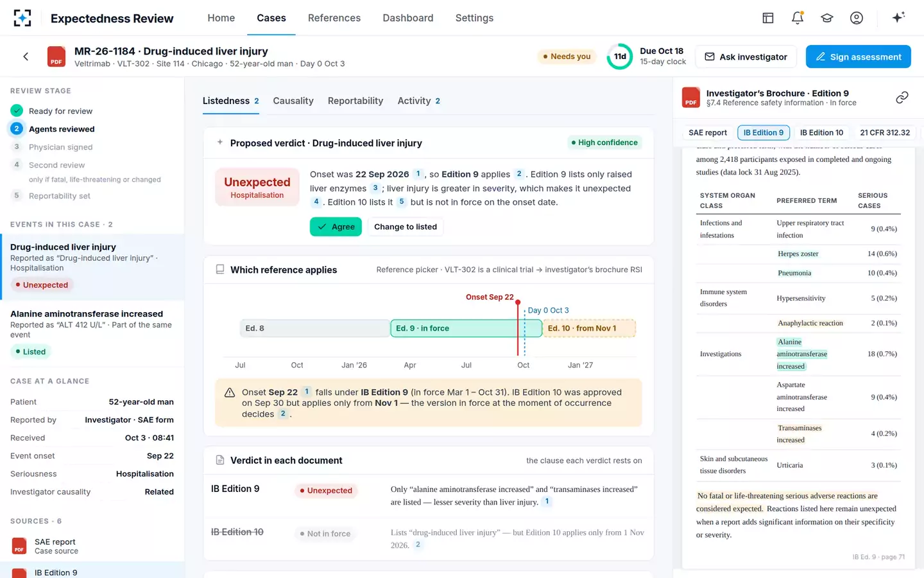Select the 21 CFR 312.32 document tab
Viewport: 924px width, 578px height.
[x=885, y=132]
